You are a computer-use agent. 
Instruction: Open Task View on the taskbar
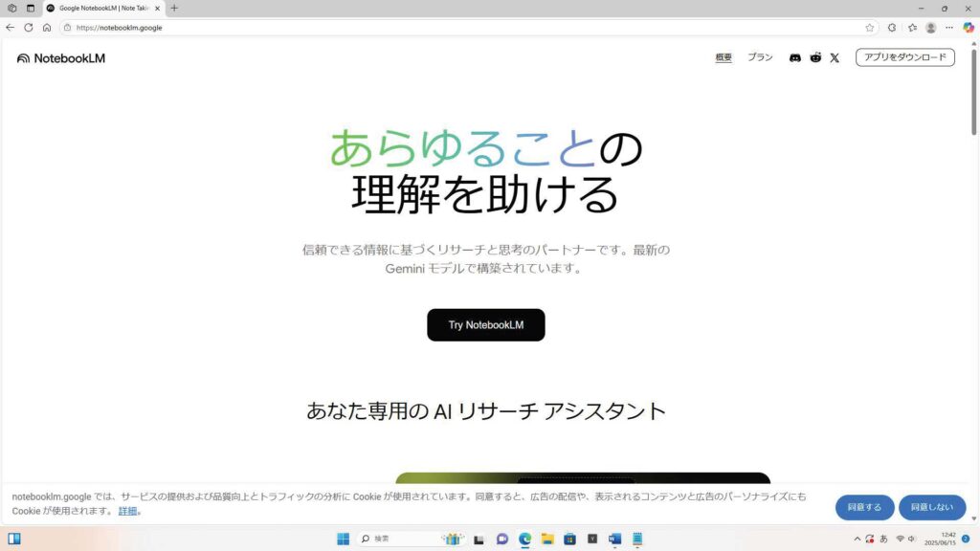(x=479, y=540)
